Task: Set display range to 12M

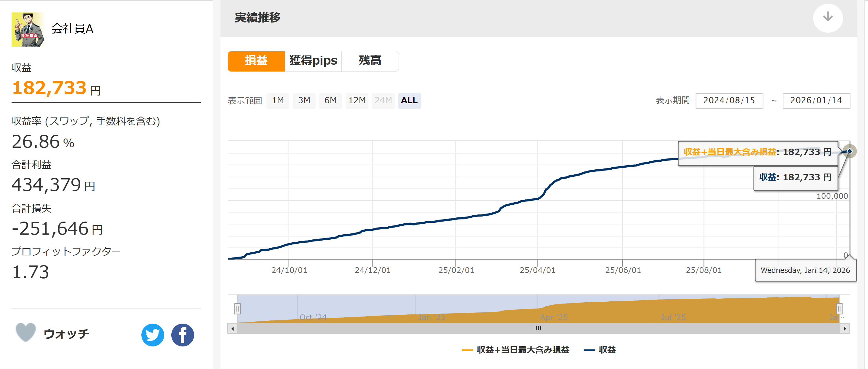Action: 357,101
